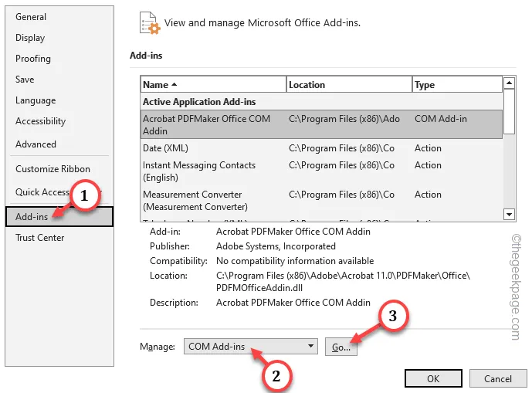Select Measurement Converter add-in row

321,200
